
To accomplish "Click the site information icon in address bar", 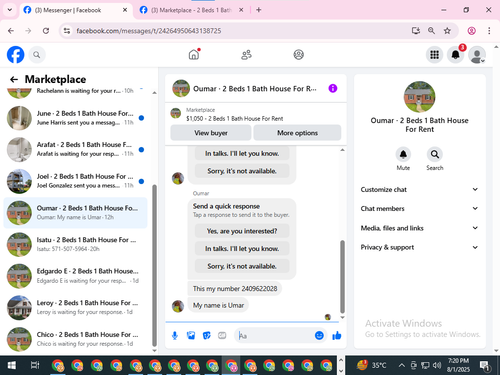I will pos(67,31).
